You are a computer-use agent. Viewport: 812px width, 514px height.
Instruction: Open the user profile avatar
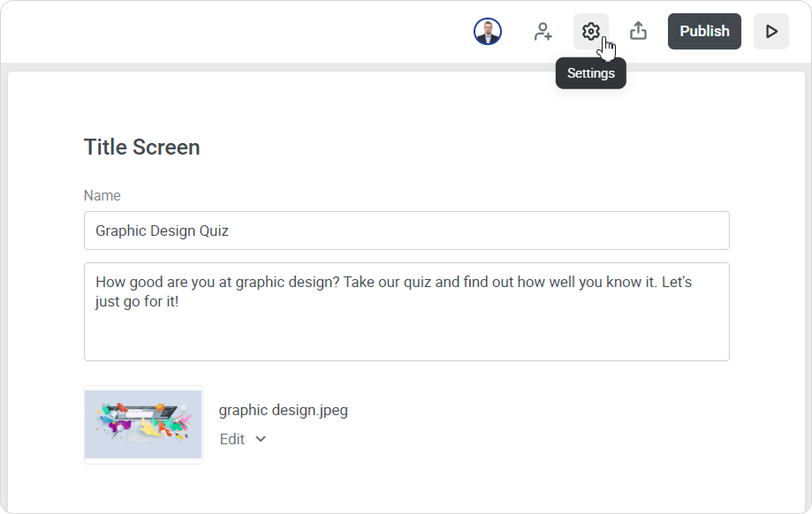point(488,32)
